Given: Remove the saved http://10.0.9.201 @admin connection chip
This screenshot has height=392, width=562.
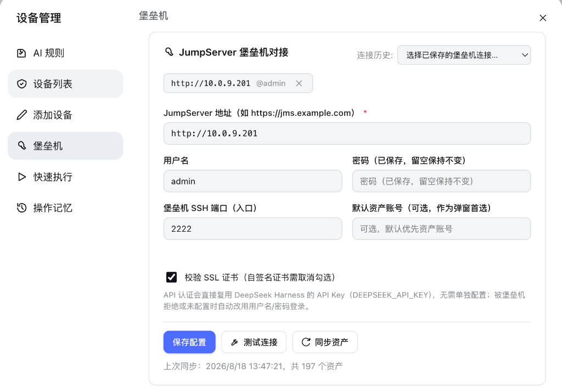Looking at the screenshot, I should pos(299,83).
